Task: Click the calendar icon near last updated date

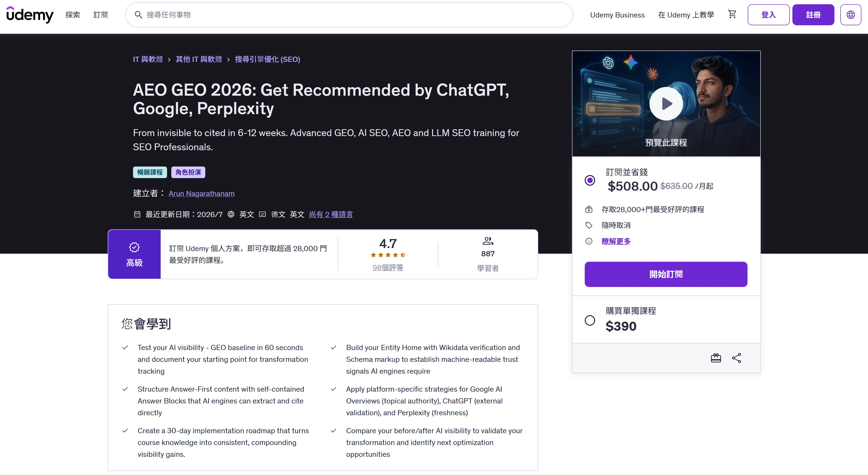Action: pyautogui.click(x=137, y=214)
